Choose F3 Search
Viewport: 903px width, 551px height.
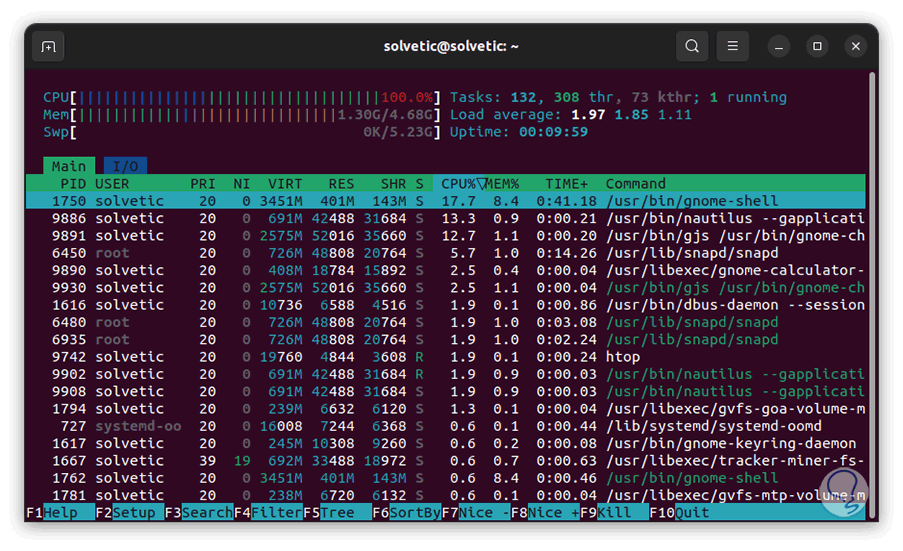[199, 512]
